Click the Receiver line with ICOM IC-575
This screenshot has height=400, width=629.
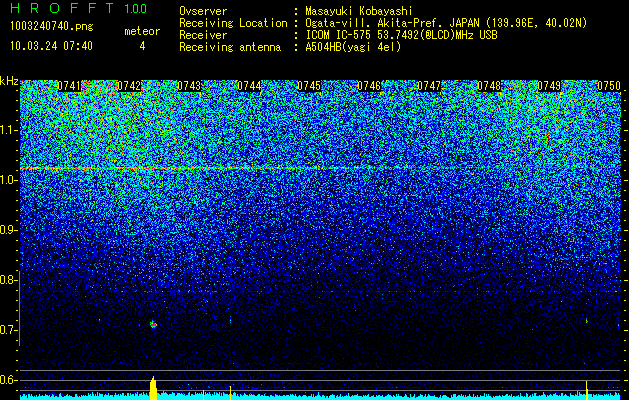pos(338,35)
